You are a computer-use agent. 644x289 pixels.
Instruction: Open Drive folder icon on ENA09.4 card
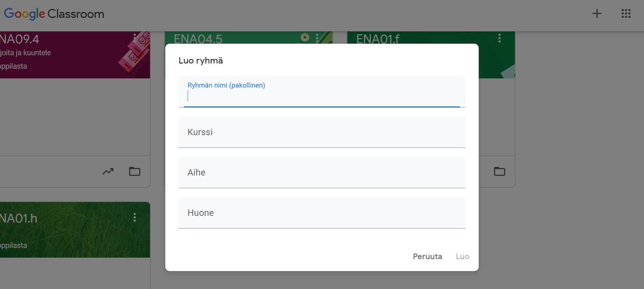coord(135,171)
